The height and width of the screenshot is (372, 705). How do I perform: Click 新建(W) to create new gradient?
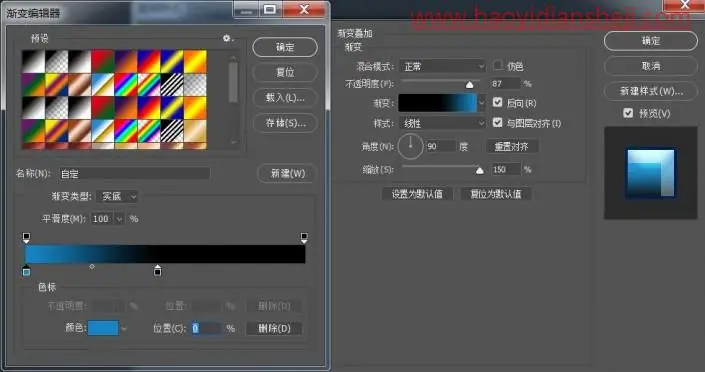pos(288,173)
